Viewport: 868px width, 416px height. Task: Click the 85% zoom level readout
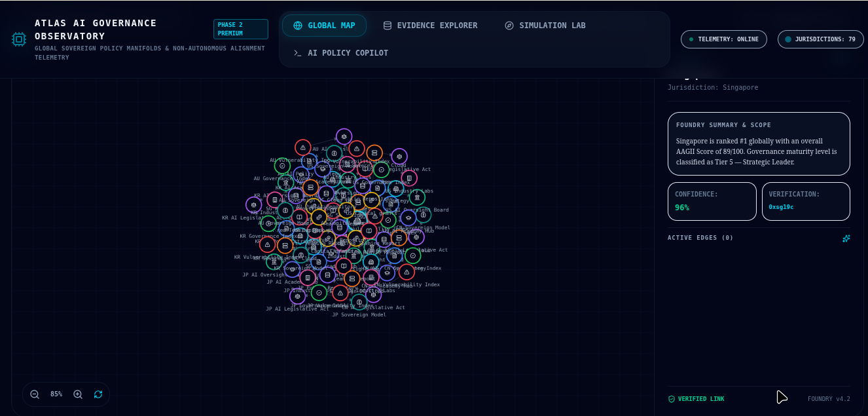(x=56, y=394)
